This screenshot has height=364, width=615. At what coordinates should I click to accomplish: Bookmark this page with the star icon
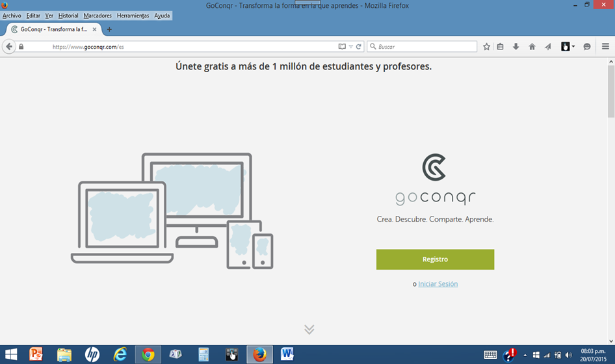click(486, 47)
